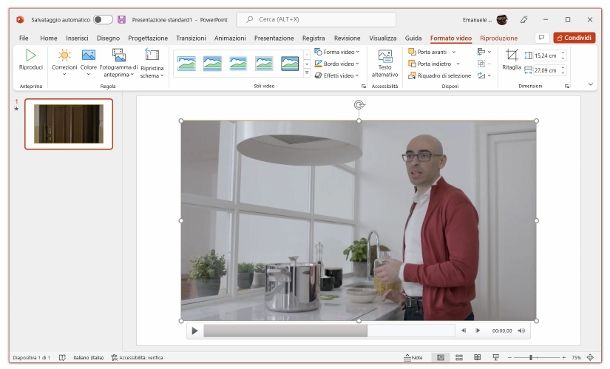Open Dimensioni dialog launcher
The width and height of the screenshot is (610, 369).
[x=567, y=86]
